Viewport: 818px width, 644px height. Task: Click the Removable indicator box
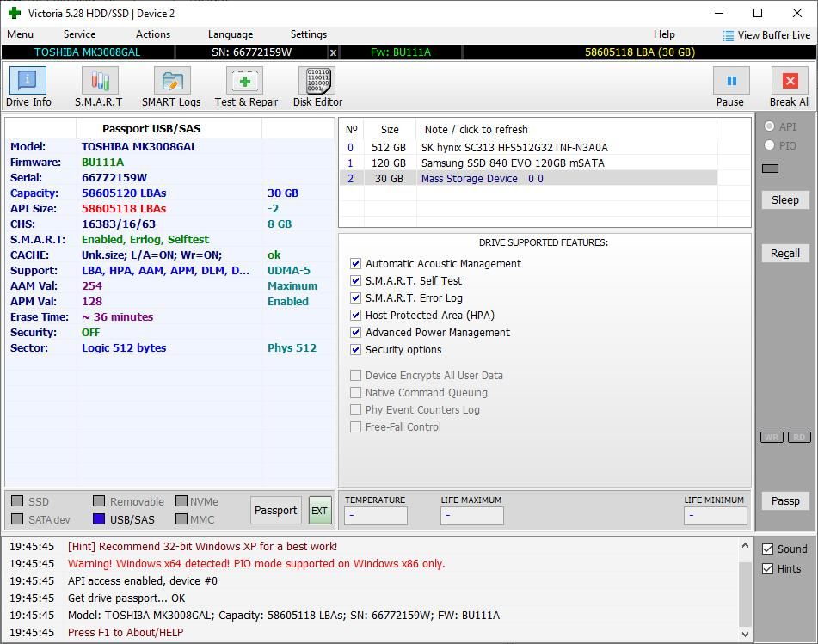tap(99, 501)
